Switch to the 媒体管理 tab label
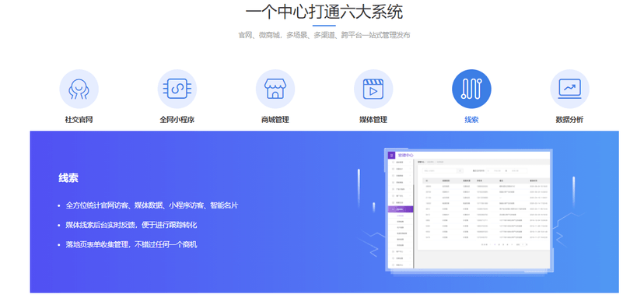This screenshot has width=644, height=305. (373, 120)
